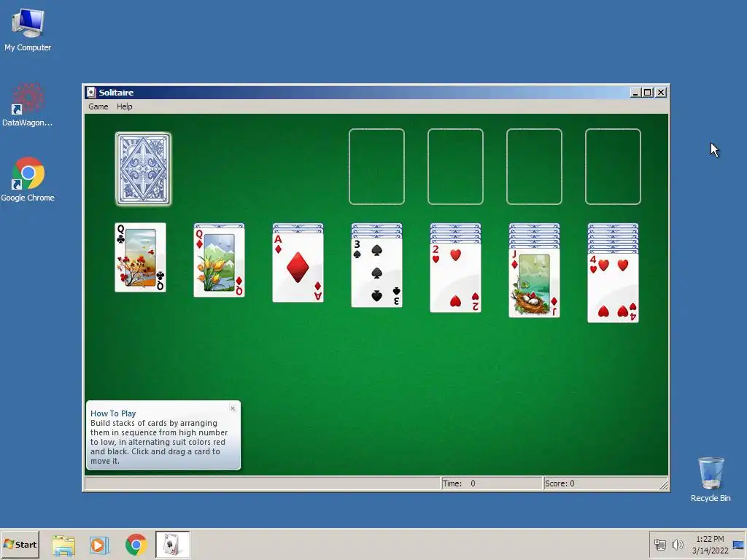
Task: Click the Solitaire taskbar button
Action: tap(172, 544)
